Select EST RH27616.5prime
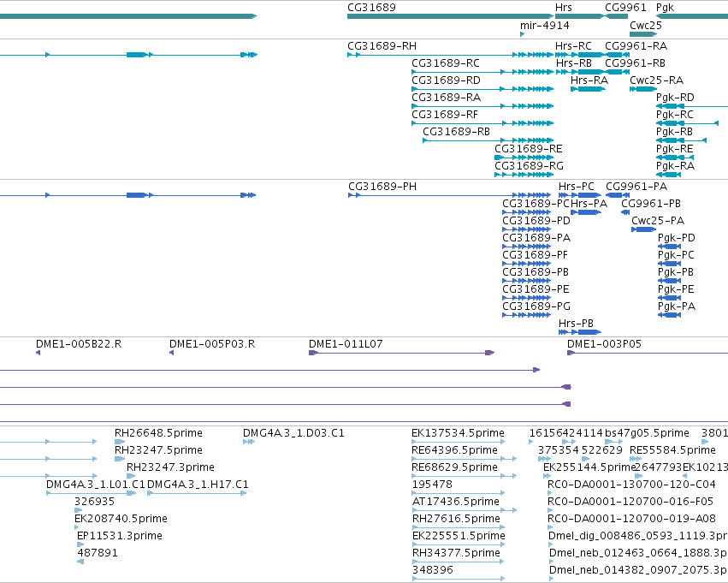Screen dimensions: 728x583 pyautogui.click(x=459, y=527)
